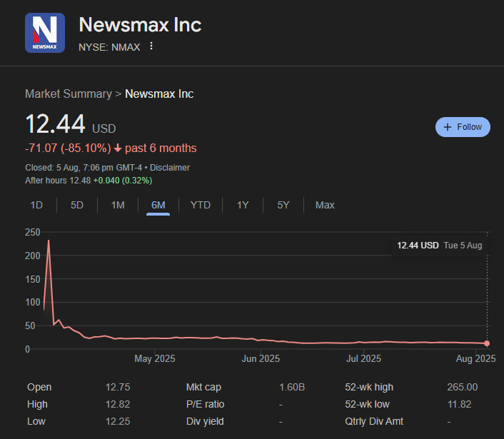Viewport: 504px width, 439px height.
Task: Open the Market Summary breadcrumb link
Action: [69, 94]
